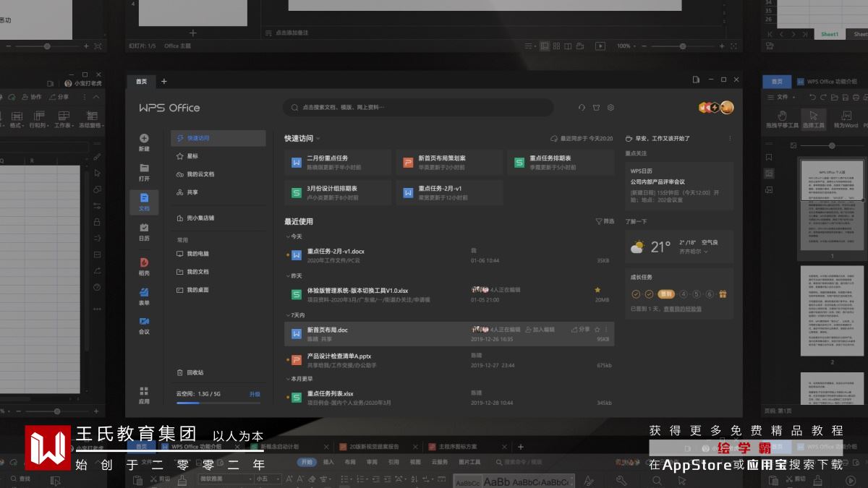
Task: Open the 稻壳 icon in sidebar
Action: click(144, 262)
